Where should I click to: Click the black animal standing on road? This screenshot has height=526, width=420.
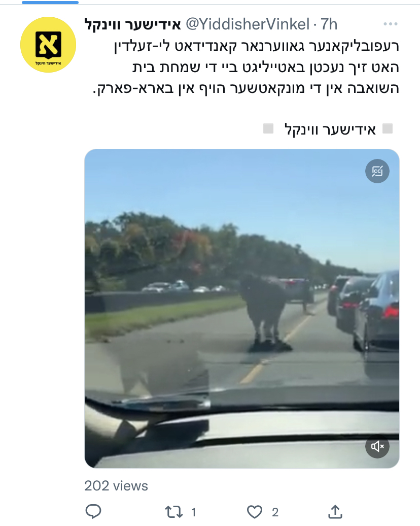tap(265, 312)
